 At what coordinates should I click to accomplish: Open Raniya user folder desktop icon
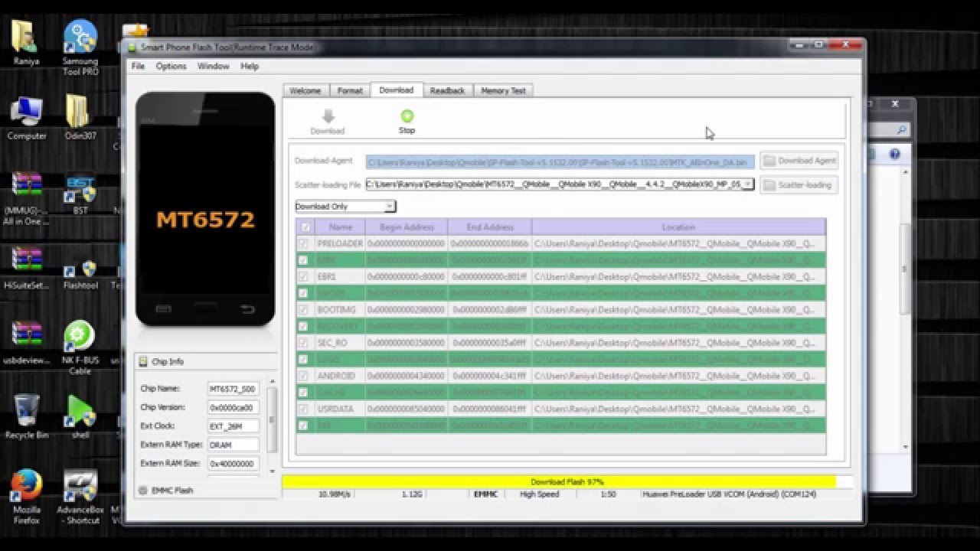26,42
